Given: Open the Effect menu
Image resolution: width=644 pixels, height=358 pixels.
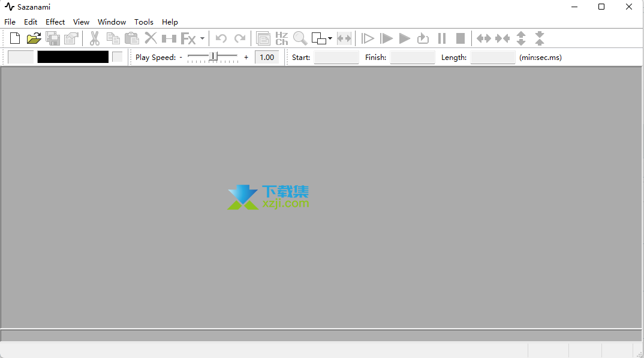Looking at the screenshot, I should 55,22.
